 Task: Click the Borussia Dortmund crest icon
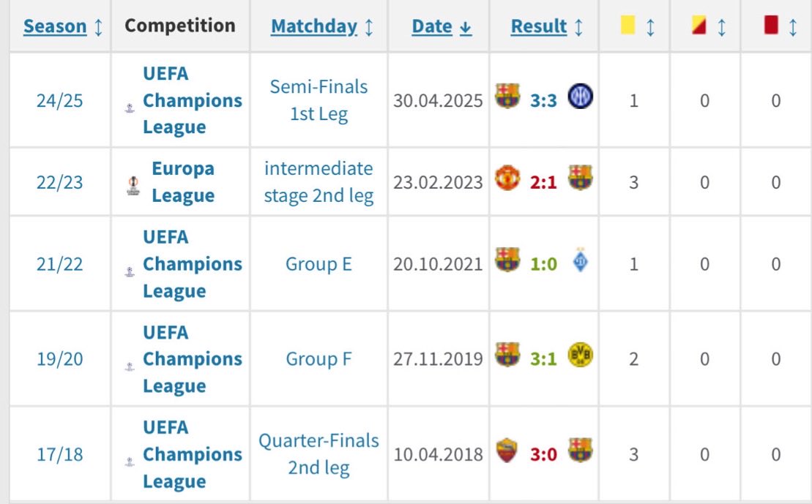(580, 355)
